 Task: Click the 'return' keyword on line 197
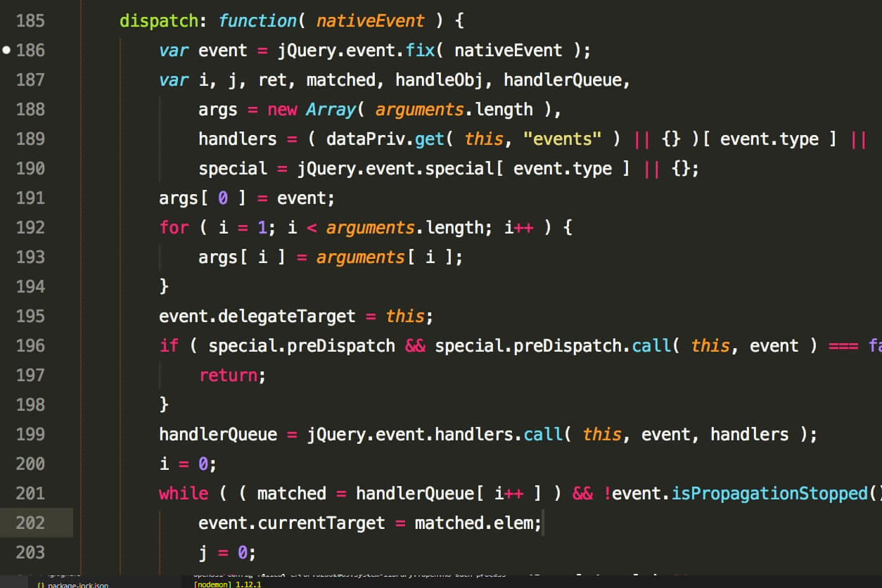[x=228, y=376]
